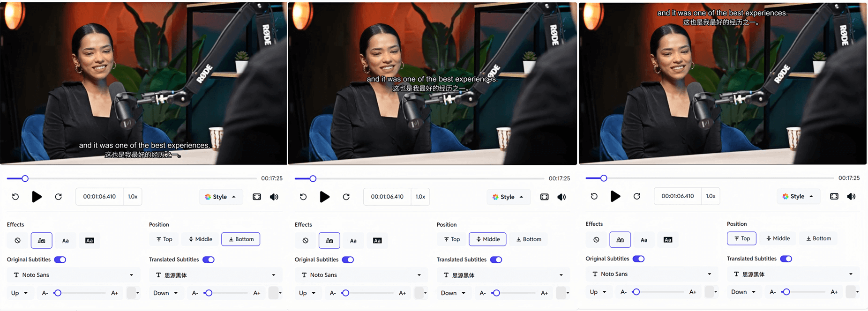868x311 pixels.
Task: Toggle Original Subtitles switch in middle panel
Action: tap(348, 259)
